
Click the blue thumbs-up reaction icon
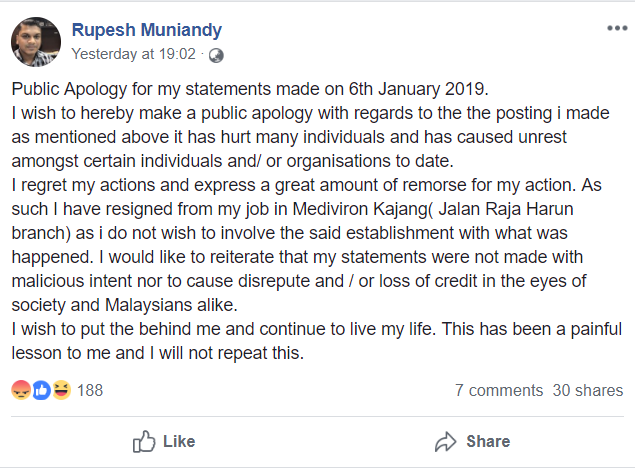click(x=41, y=390)
